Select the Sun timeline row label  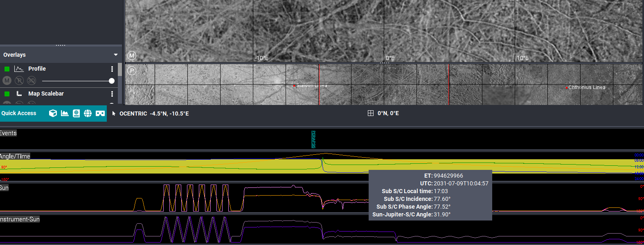click(4, 188)
